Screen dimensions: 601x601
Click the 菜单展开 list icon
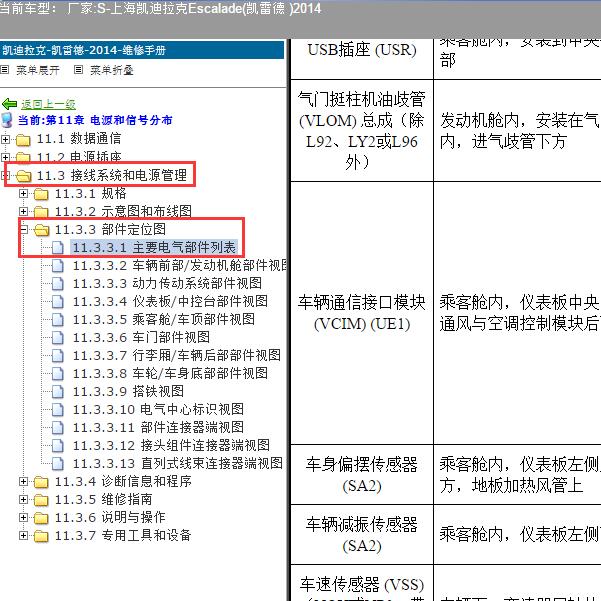click(4, 70)
